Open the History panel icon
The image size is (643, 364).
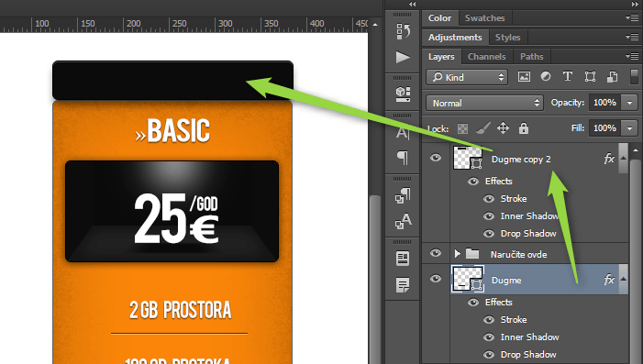[403, 31]
